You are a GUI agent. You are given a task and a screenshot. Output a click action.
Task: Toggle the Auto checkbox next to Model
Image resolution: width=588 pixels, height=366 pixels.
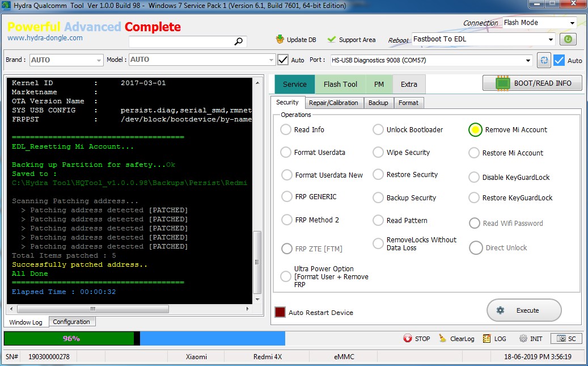pos(283,60)
